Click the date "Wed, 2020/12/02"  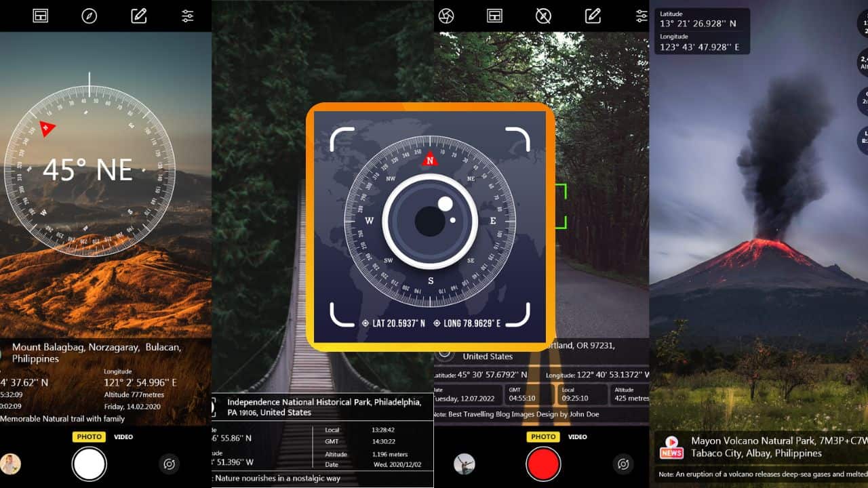pyautogui.click(x=397, y=465)
